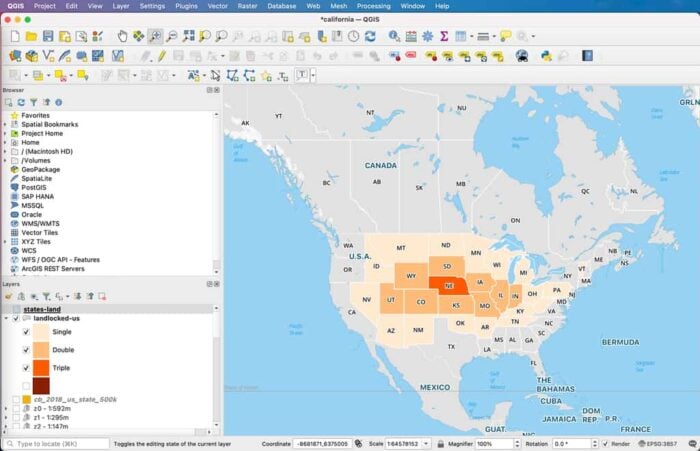The width and height of the screenshot is (700, 451).
Task: Select the Pan Map hand tool
Action: coord(122,36)
